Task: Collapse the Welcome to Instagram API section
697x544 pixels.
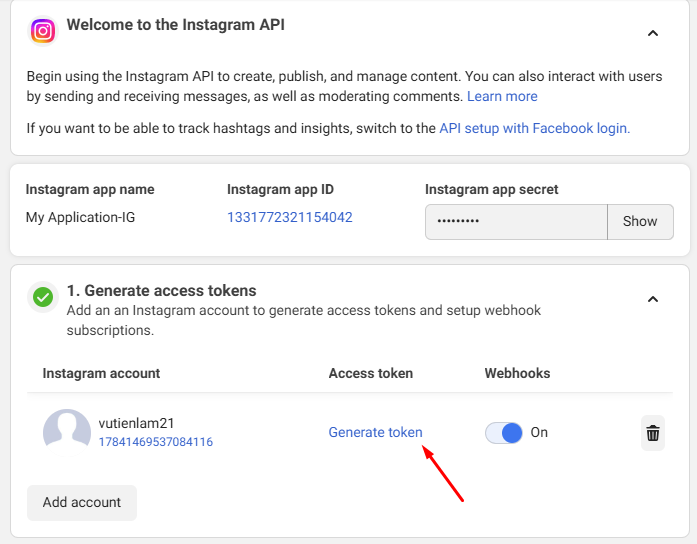Action: 652,33
